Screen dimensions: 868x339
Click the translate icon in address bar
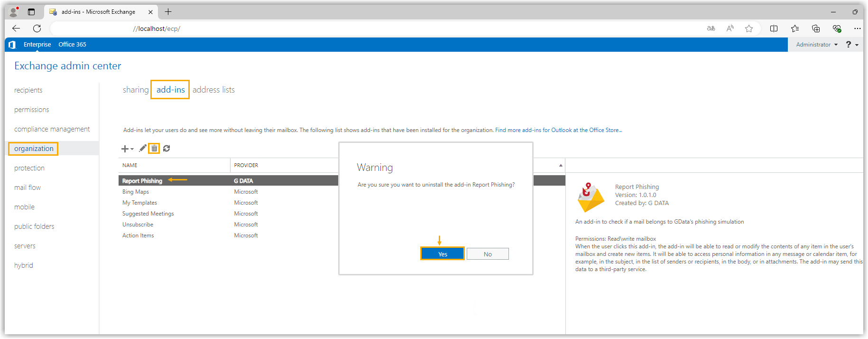point(711,28)
